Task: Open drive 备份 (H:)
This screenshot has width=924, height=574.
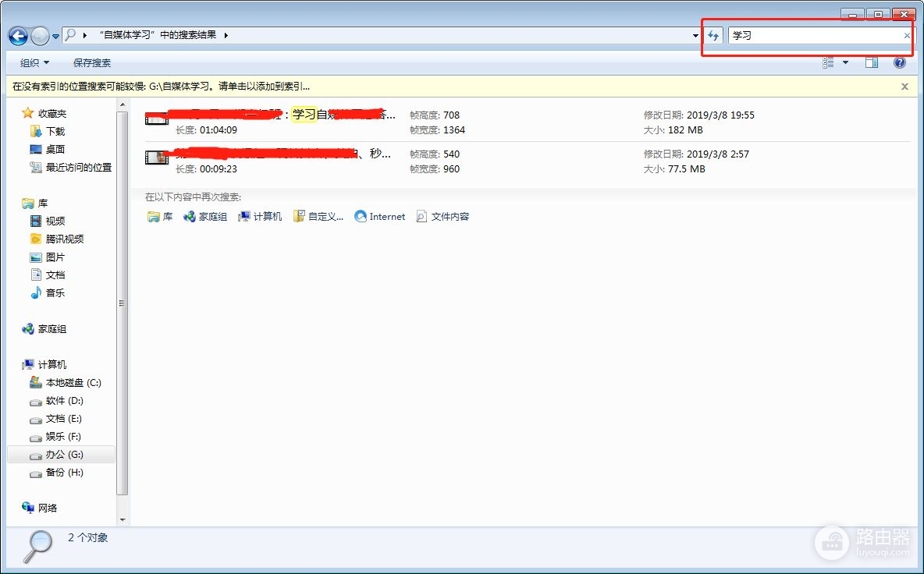Action: tap(56, 472)
